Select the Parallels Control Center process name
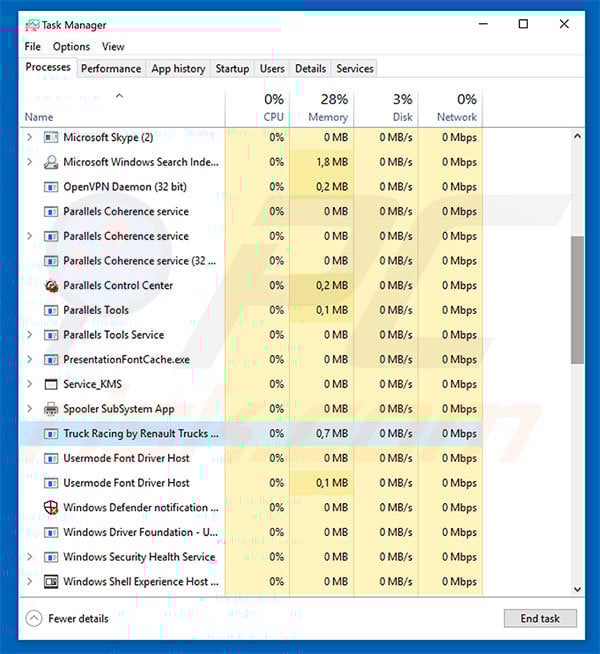This screenshot has height=654, width=600. (x=118, y=286)
